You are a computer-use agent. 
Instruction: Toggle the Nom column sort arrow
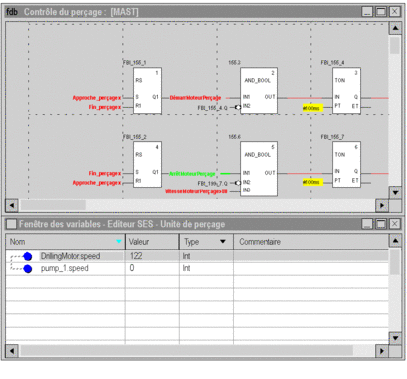point(119,241)
